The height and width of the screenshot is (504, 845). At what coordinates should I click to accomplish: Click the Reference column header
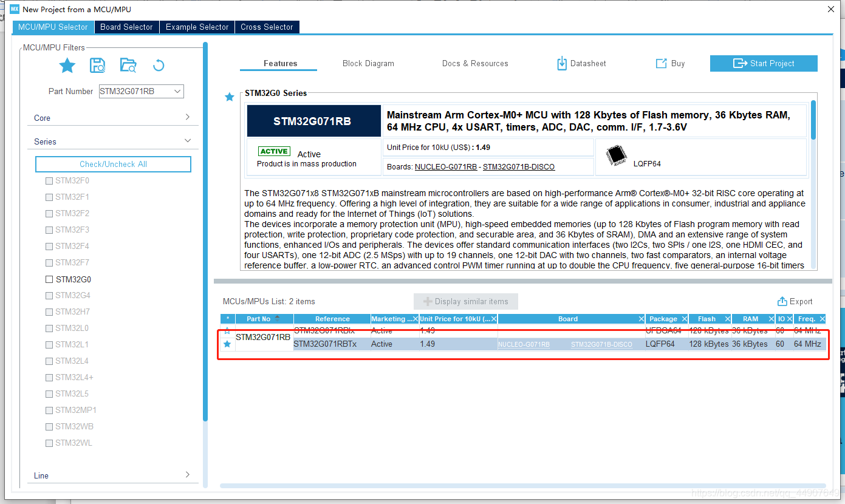coord(332,319)
